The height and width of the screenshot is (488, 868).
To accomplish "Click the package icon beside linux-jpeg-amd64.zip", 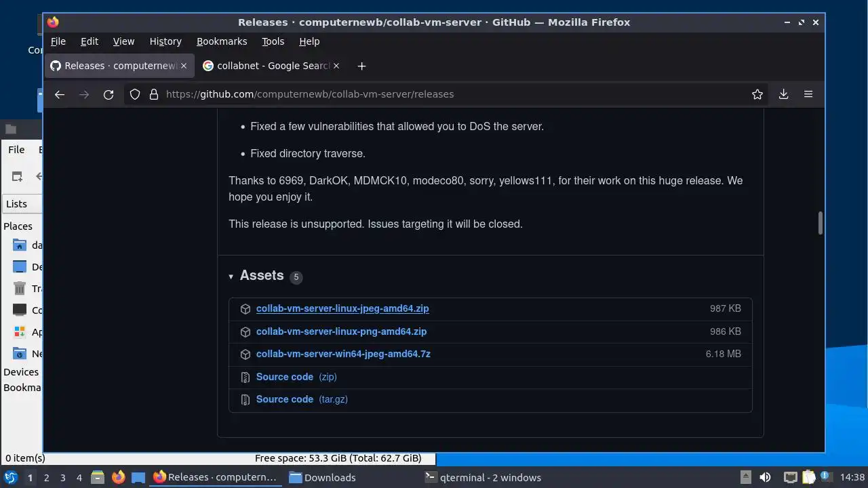I will click(x=245, y=308).
